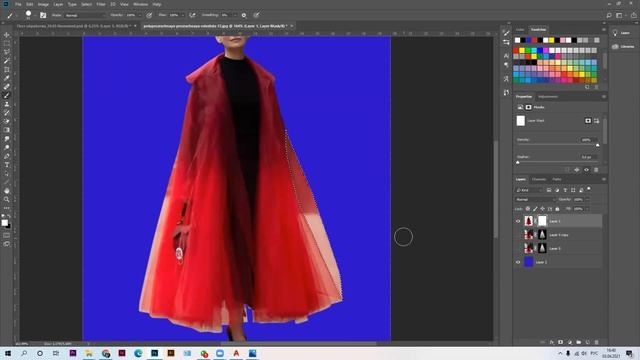Toggle lock image pixels brush icon
Screen dimensions: 640x360
pyautogui.click(x=535, y=209)
